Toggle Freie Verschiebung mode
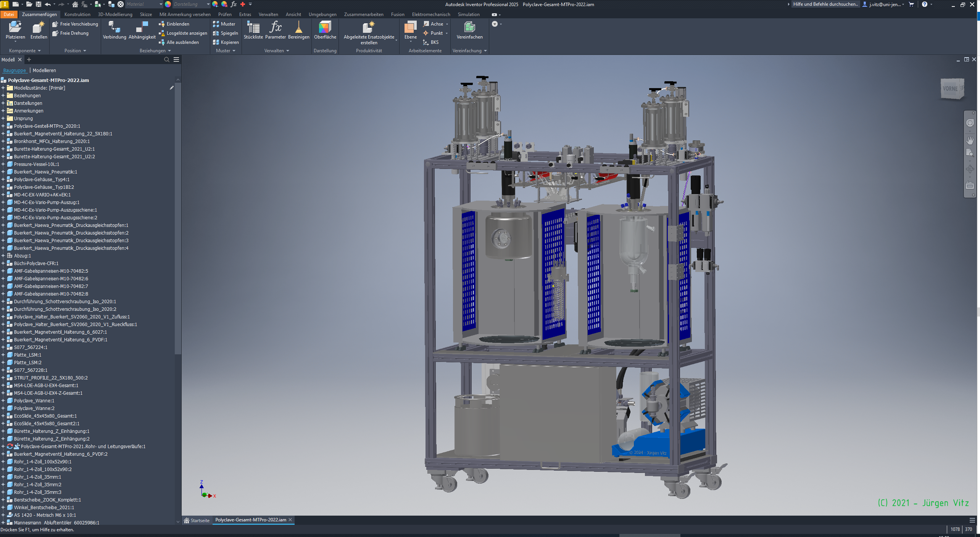 (76, 24)
